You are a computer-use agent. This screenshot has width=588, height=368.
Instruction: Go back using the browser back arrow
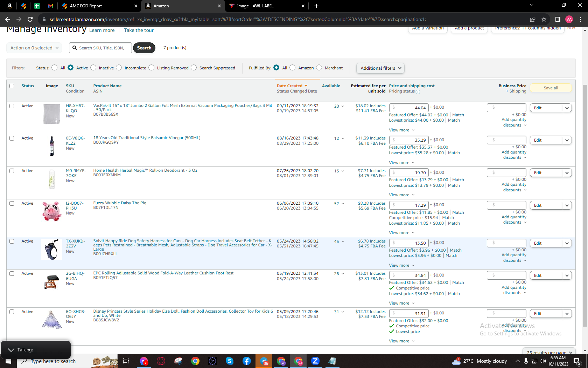click(8, 19)
